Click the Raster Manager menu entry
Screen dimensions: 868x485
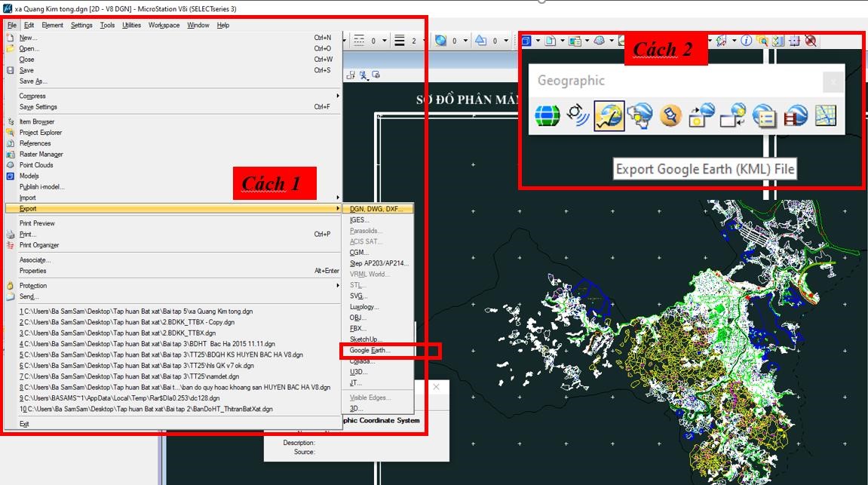tap(41, 154)
